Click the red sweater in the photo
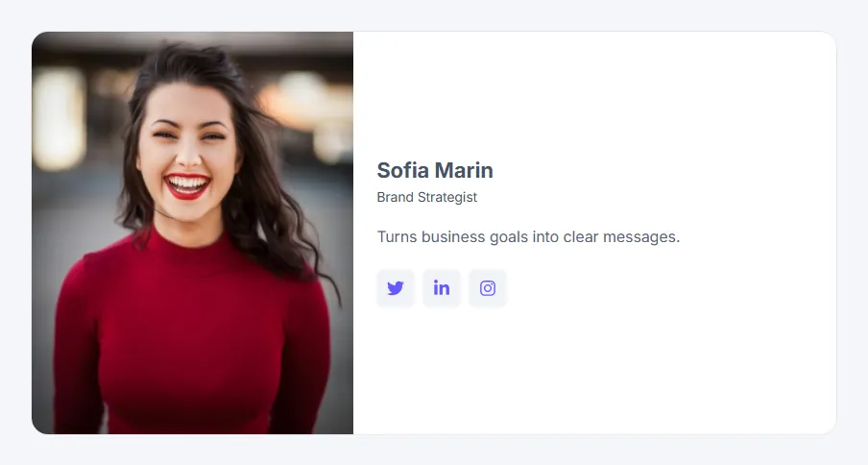Screen dimensions: 868x465 [191, 337]
